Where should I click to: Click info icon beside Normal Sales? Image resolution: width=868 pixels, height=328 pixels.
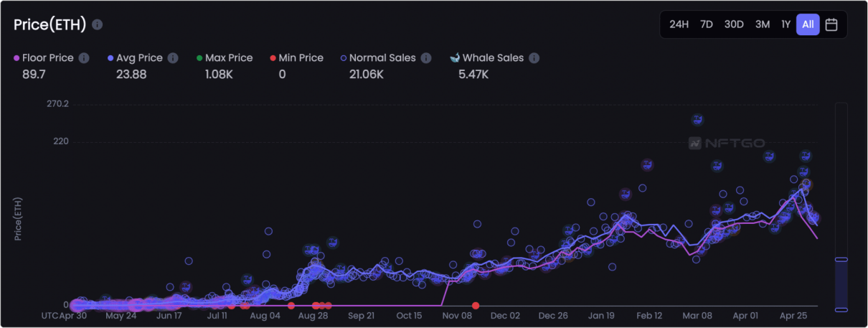[x=426, y=57]
